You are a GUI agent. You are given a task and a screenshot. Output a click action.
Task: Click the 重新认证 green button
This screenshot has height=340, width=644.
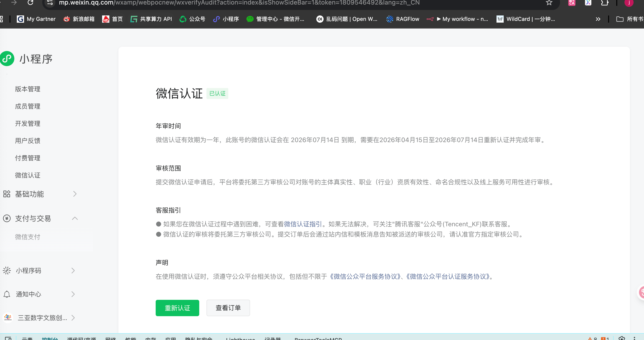177,308
